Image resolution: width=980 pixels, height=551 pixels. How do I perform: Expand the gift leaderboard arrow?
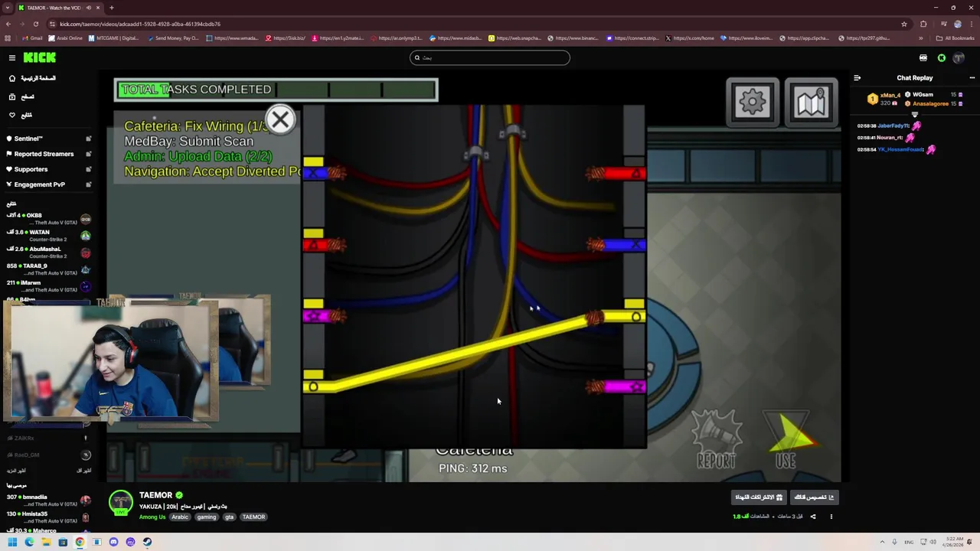click(914, 115)
